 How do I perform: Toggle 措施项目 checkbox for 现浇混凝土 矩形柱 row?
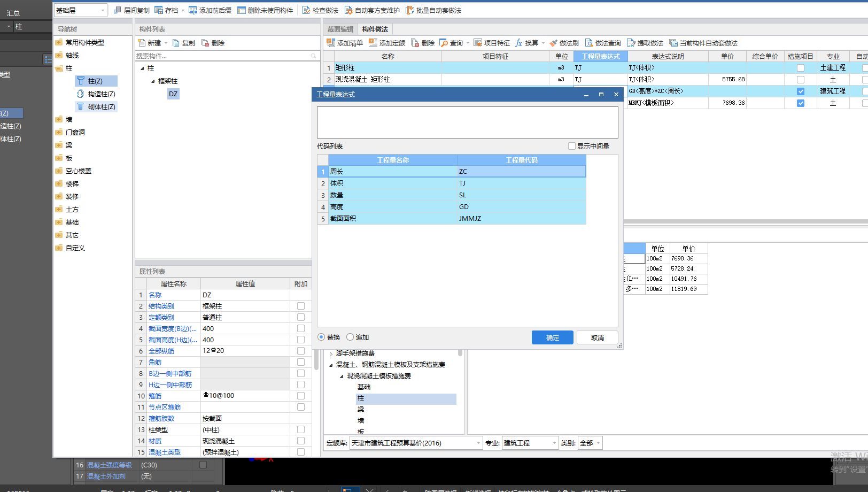click(x=801, y=79)
